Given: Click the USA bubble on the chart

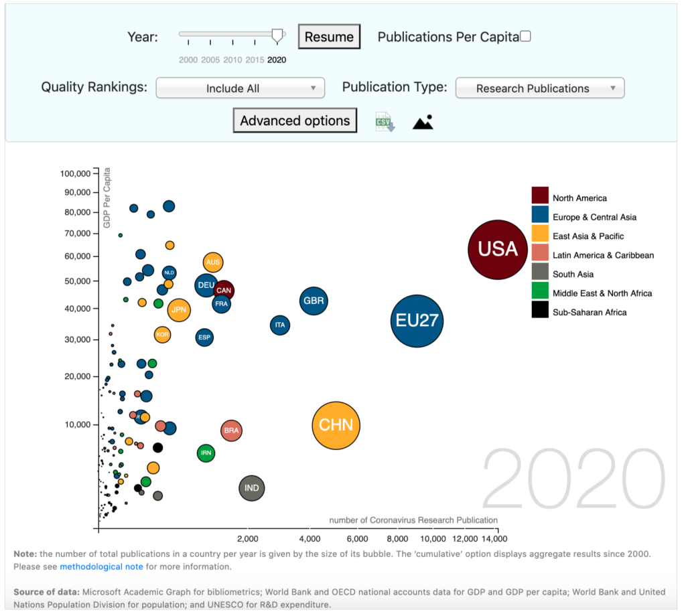Looking at the screenshot, I should (x=497, y=249).
